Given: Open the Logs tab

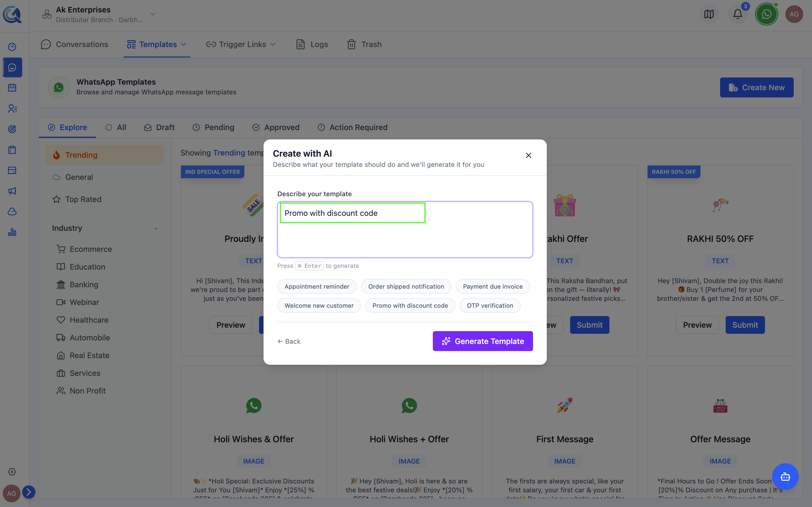Looking at the screenshot, I should (312, 44).
